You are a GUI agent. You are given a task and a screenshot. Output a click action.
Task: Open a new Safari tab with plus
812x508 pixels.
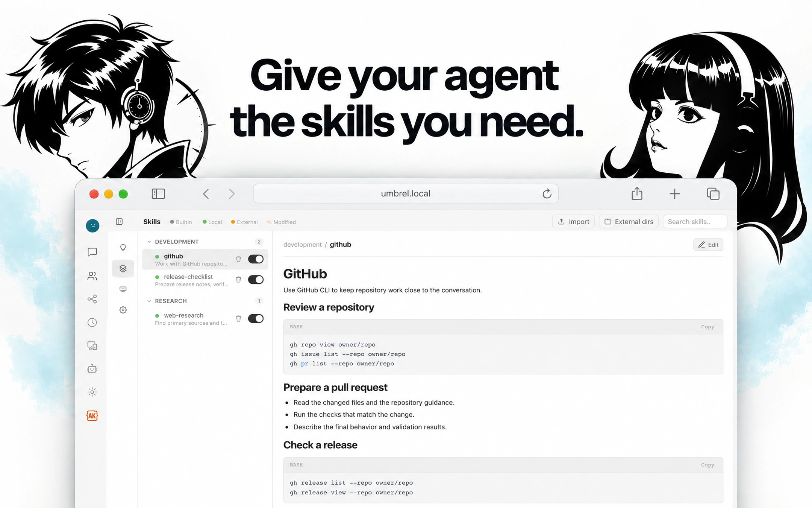point(675,194)
